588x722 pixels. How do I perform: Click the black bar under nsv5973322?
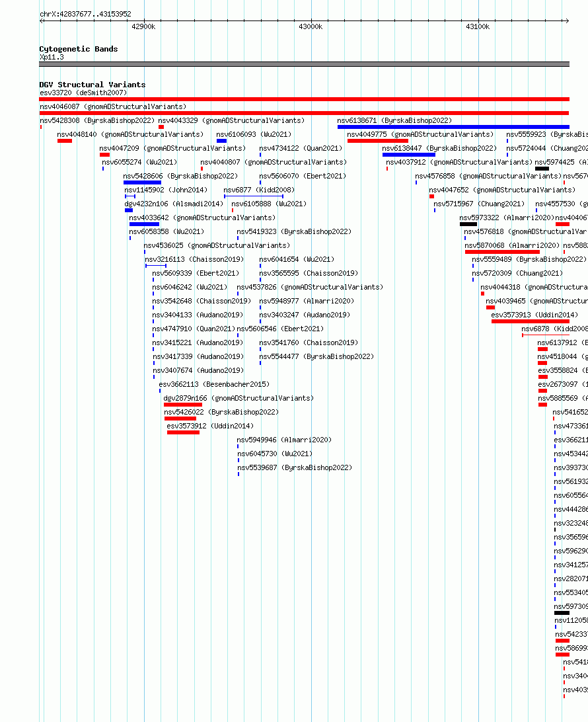[x=468, y=224]
